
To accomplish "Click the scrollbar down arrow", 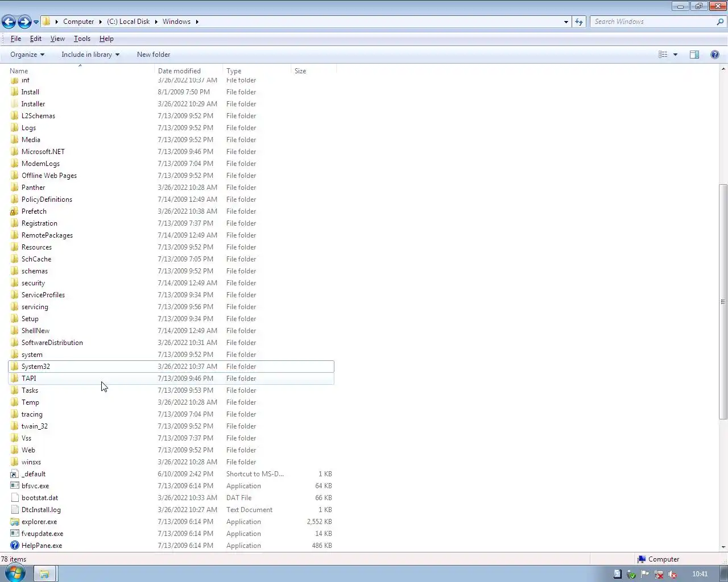I will coord(723,547).
